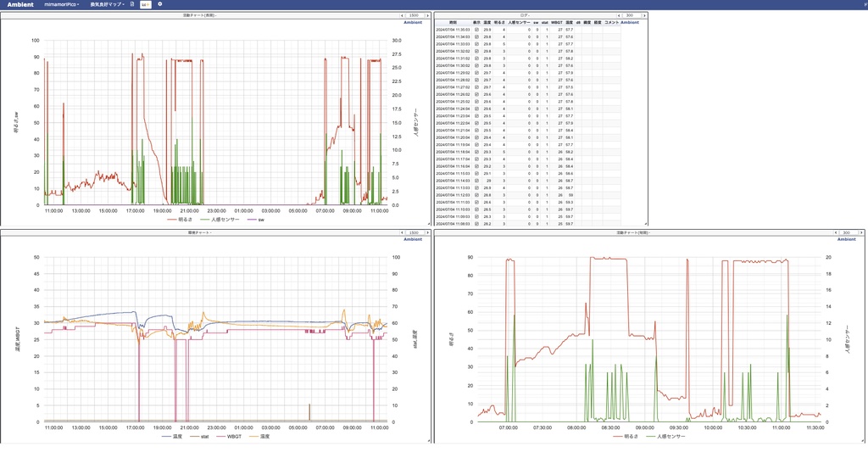This screenshot has width=868, height=452.
Task: Click the Ambient brand logo in the navbar
Action: tap(20, 4)
